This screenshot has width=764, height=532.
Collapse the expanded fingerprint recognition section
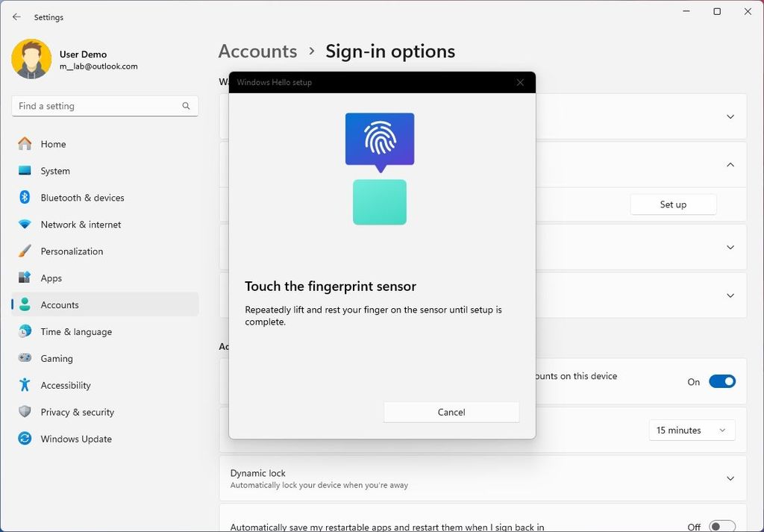pos(730,164)
